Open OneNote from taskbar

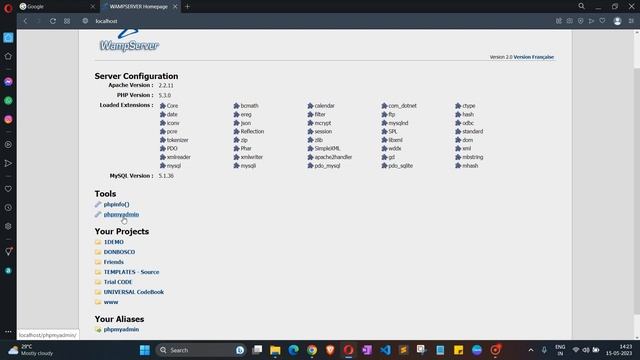coord(367,350)
